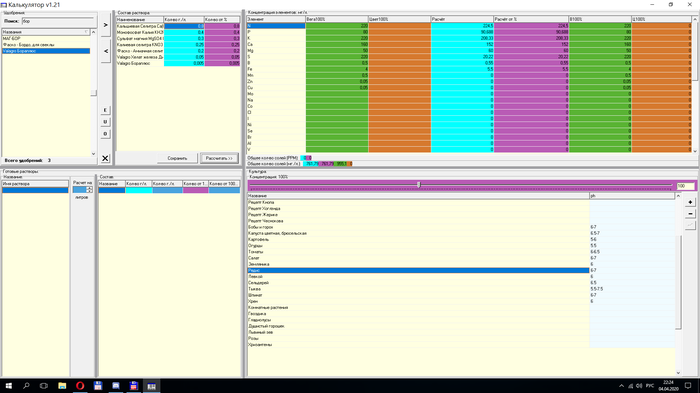Viewport: 700px width, 393px height.
Task: Click the Сохранить button
Action: 177,158
